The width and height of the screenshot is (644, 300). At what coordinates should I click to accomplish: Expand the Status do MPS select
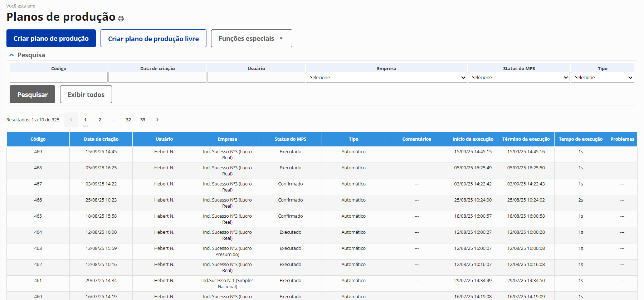(519, 78)
